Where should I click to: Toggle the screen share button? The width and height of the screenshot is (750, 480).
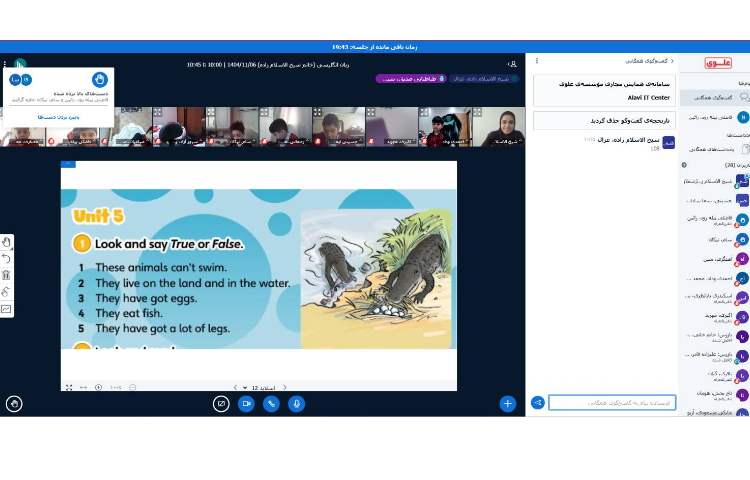[221, 404]
